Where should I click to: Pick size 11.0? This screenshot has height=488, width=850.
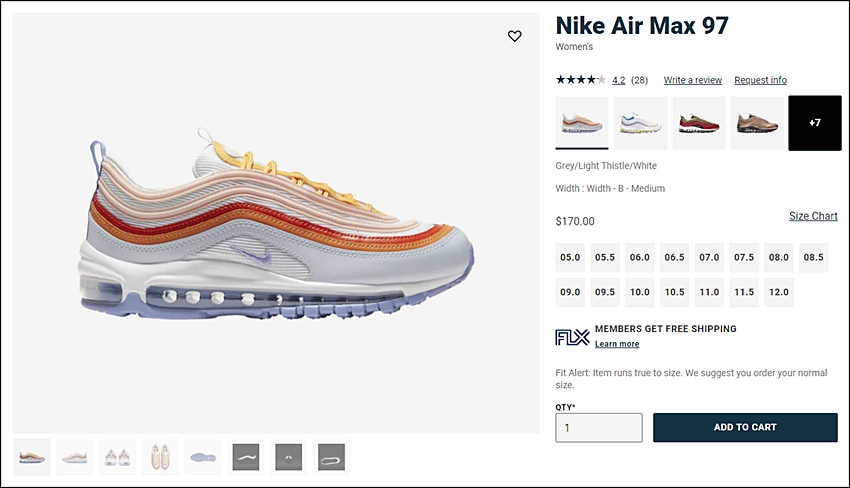(709, 292)
